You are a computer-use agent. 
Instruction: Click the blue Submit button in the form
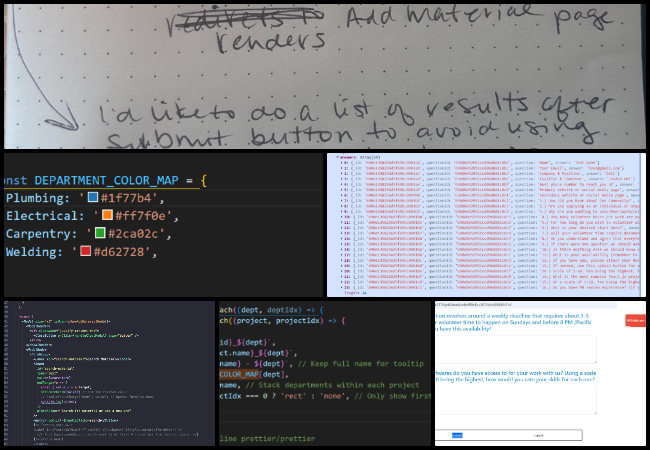pyautogui.click(x=457, y=436)
